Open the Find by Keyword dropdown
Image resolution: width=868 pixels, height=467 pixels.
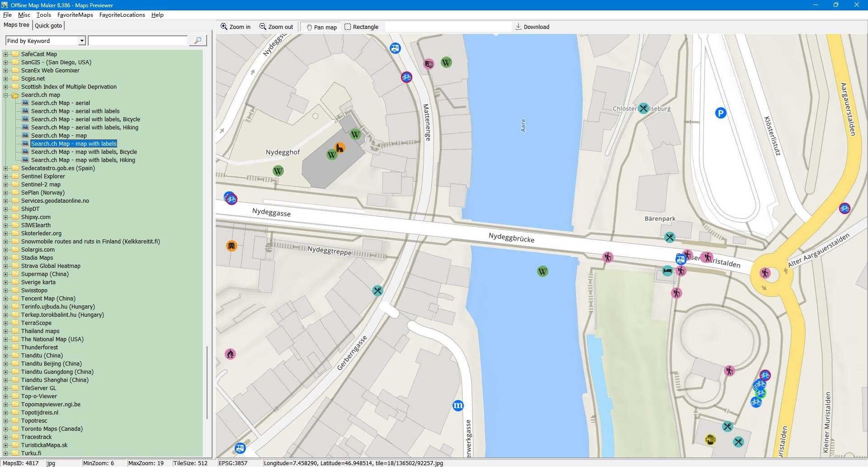[82, 41]
